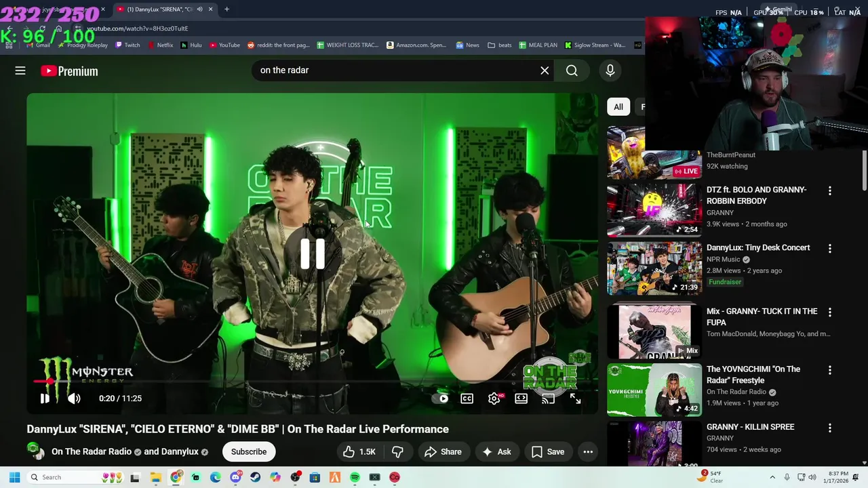
Task: Go to YouTube Premium home logo
Action: [69, 70]
